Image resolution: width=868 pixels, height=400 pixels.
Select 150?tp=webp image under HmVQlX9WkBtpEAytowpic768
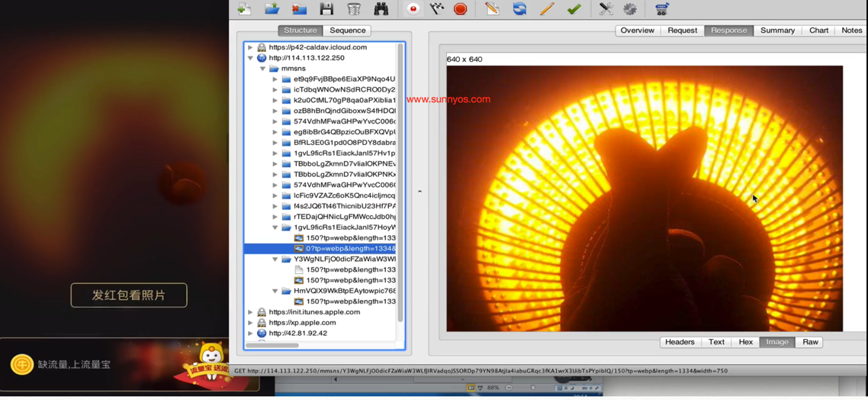click(351, 302)
